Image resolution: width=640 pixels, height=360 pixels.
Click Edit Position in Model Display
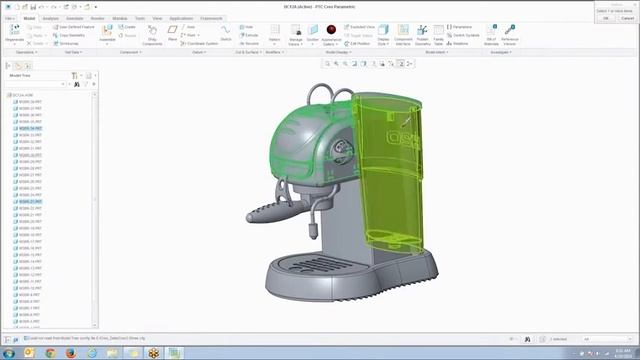[357, 43]
